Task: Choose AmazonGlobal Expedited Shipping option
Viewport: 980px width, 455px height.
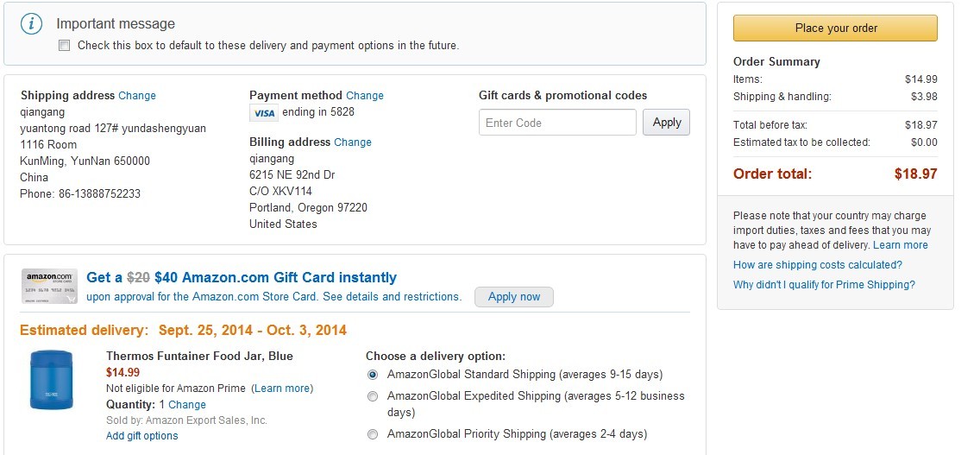Action: pyautogui.click(x=373, y=396)
